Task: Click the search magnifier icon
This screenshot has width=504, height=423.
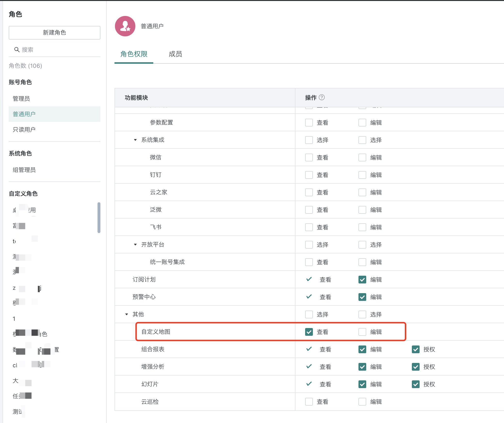Action: [x=17, y=50]
